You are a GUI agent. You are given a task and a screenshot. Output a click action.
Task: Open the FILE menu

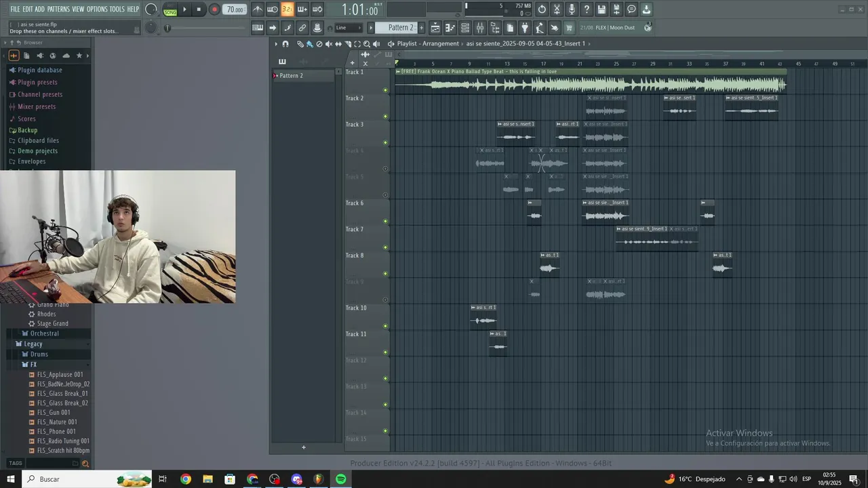15,9
